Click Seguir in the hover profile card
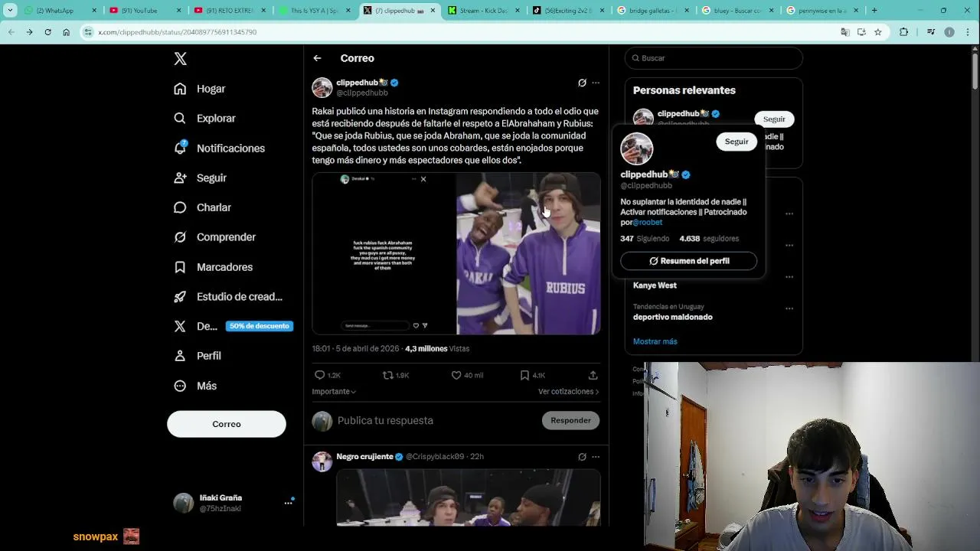 pos(737,142)
